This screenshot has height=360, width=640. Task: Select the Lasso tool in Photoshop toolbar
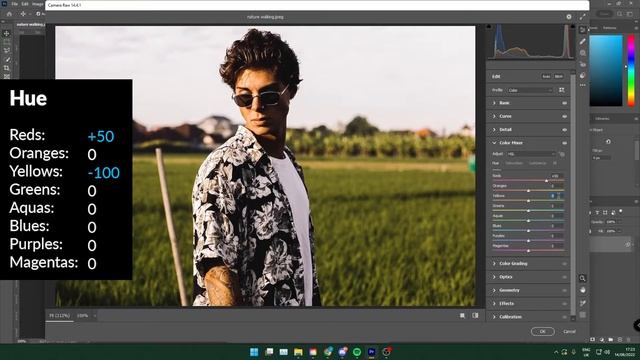[x=7, y=51]
